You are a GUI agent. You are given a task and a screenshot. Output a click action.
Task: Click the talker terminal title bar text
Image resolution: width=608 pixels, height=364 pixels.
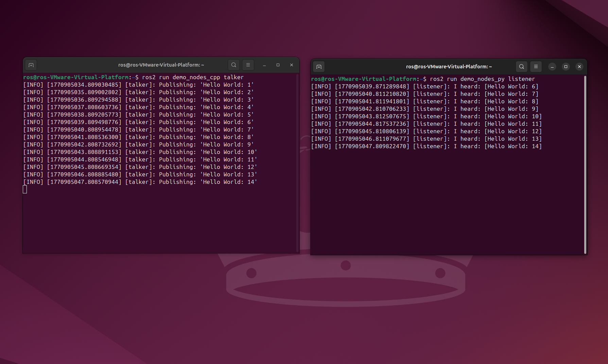point(161,65)
